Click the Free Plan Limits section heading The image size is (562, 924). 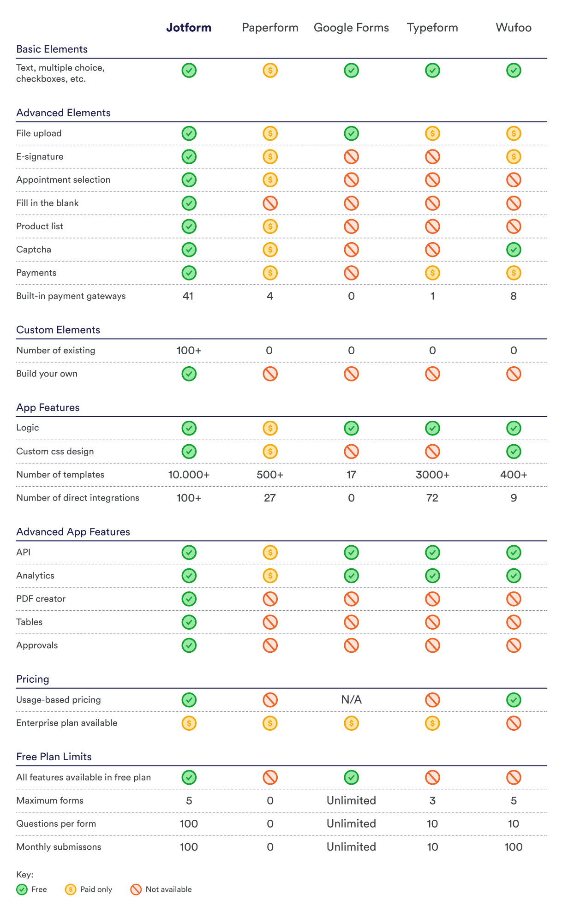tap(54, 757)
